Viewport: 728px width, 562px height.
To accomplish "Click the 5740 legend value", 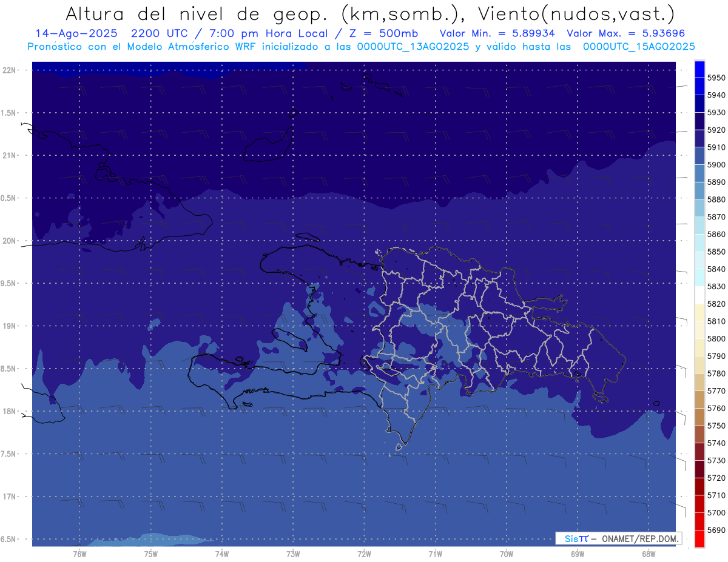I will [x=716, y=443].
